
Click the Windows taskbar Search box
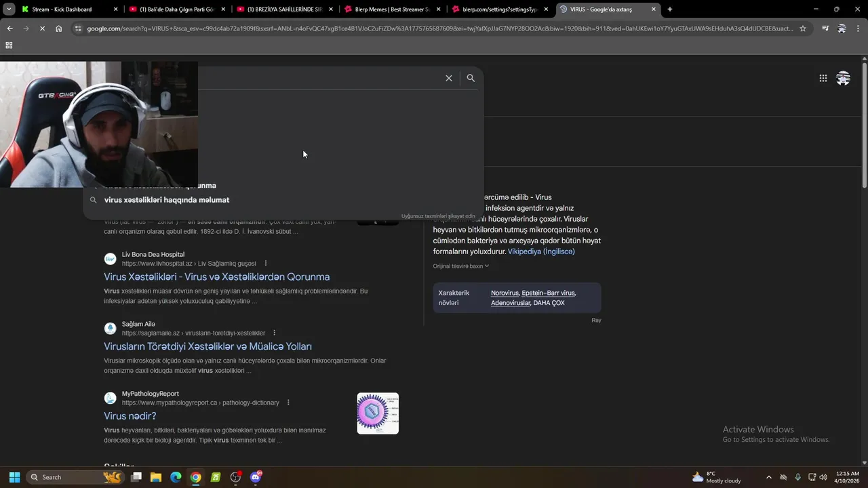tap(75, 477)
